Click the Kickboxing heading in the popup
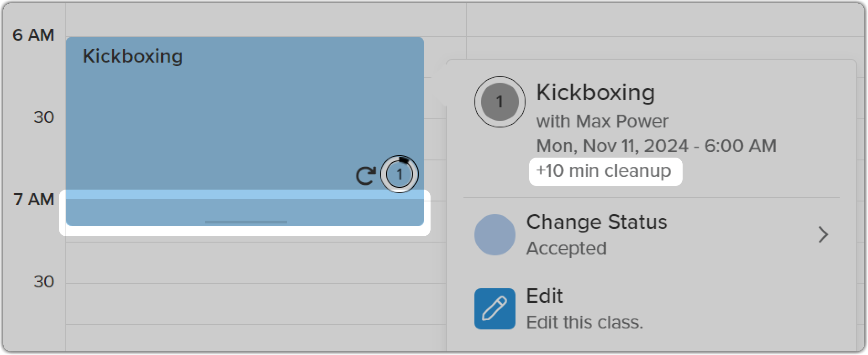Viewport: 868px width, 355px height. (595, 93)
